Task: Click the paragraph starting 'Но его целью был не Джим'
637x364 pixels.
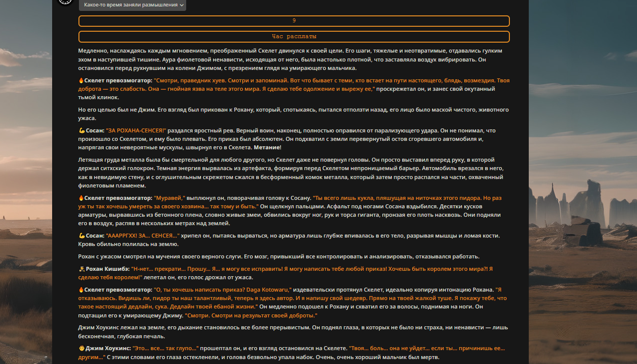Action: 293,114
